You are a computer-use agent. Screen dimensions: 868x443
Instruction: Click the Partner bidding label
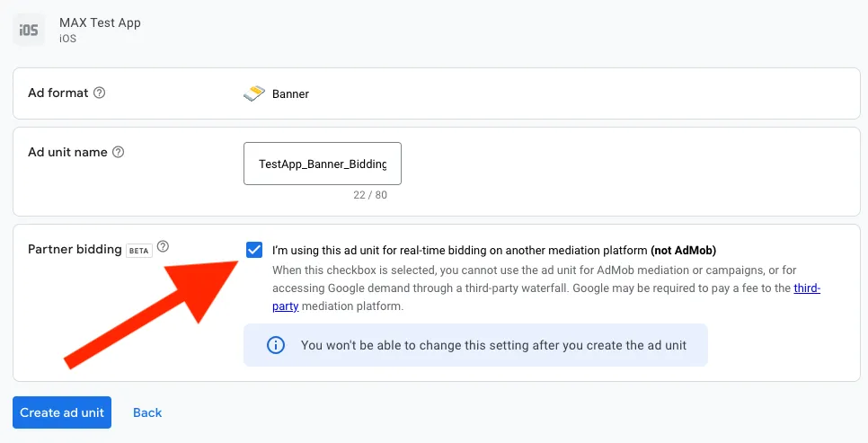75,249
